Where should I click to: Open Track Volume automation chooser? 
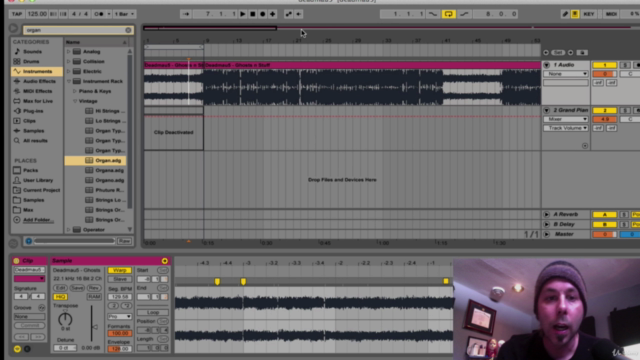point(565,128)
